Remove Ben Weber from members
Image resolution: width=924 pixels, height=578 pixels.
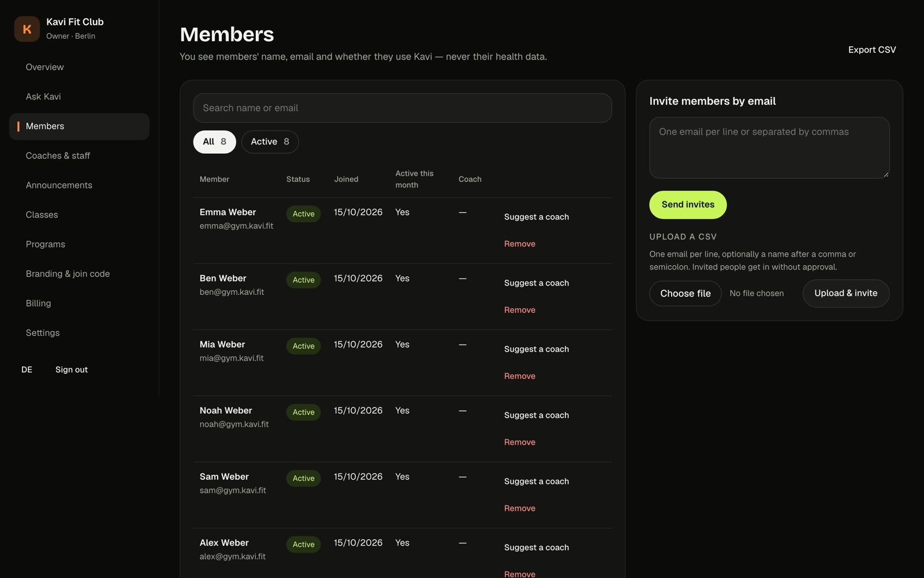[x=520, y=310]
